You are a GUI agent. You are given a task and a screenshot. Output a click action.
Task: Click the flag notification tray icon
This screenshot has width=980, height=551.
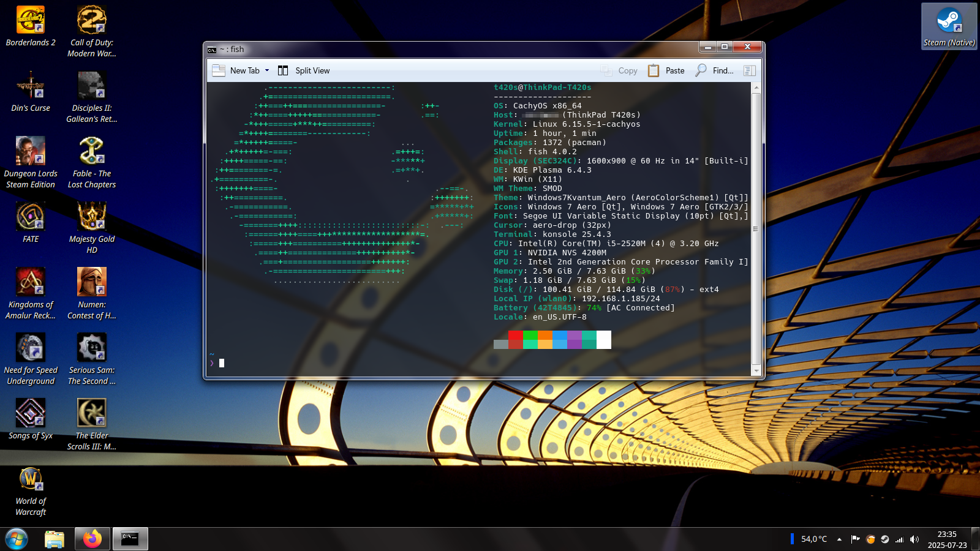[856, 539]
